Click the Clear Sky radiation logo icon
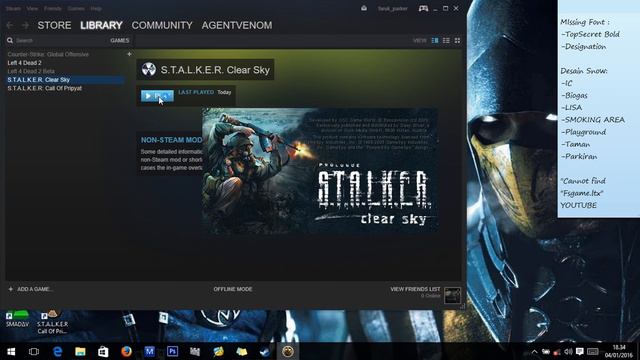 tap(149, 69)
